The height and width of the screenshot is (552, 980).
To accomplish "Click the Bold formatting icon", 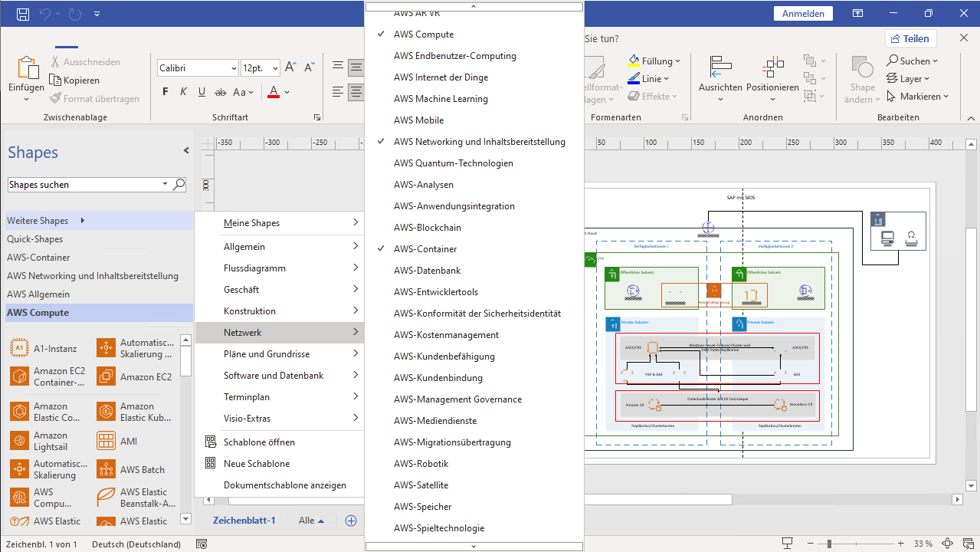I will tap(166, 92).
